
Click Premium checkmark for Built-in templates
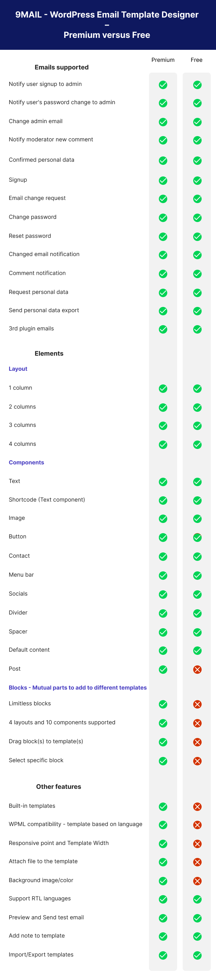coord(163,806)
